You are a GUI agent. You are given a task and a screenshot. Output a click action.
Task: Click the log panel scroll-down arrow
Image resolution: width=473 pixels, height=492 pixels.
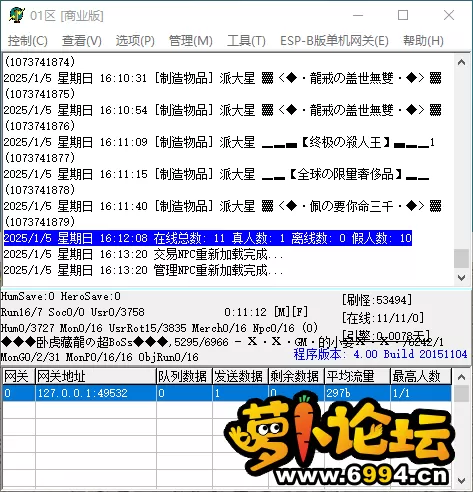click(461, 277)
